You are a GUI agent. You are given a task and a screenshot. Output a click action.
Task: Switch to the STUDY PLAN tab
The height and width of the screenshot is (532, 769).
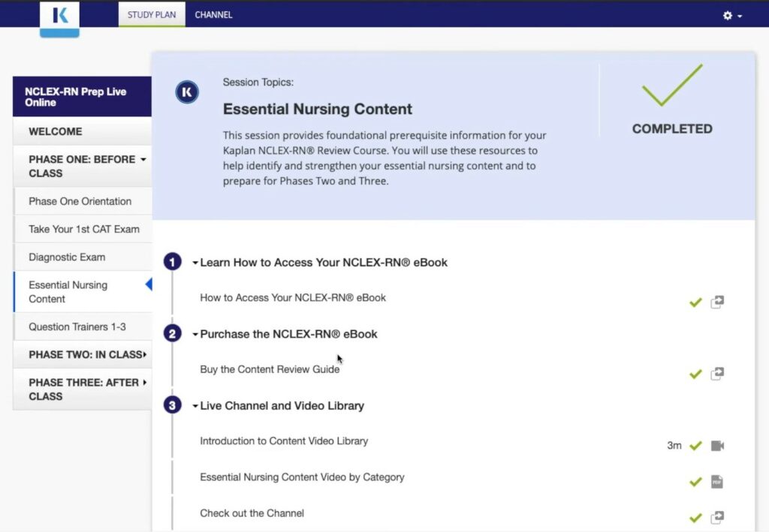152,14
